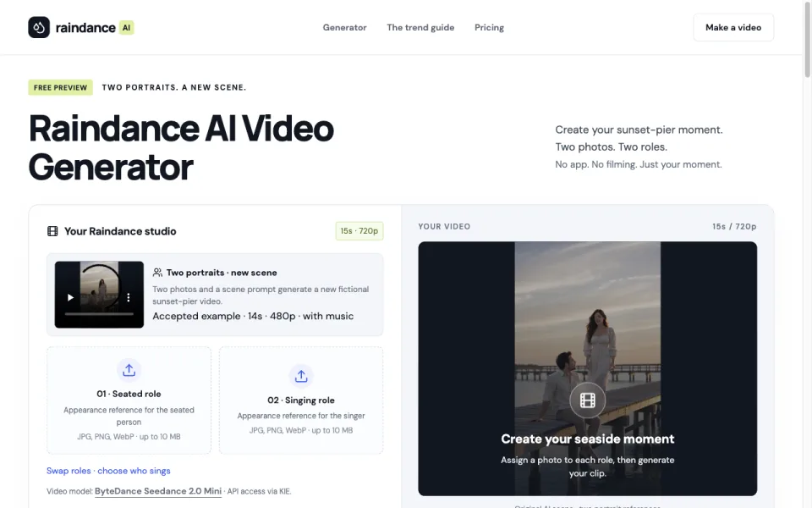Click the raindance wordmark text

click(x=85, y=27)
